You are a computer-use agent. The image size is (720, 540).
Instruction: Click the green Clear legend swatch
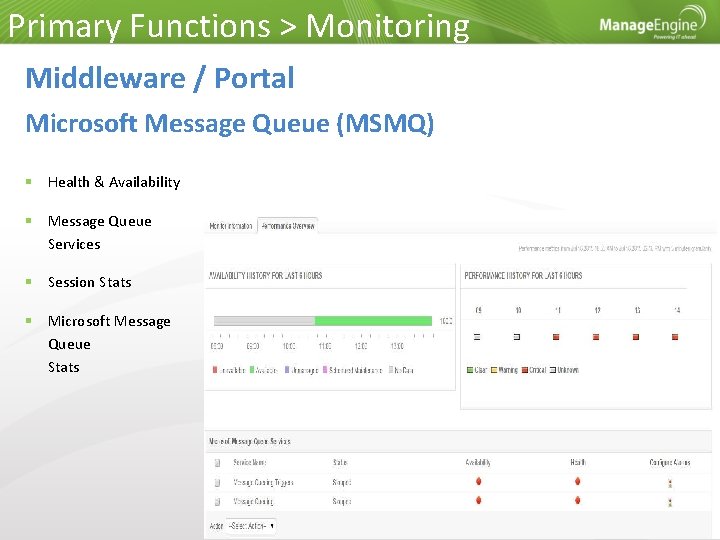click(x=470, y=370)
